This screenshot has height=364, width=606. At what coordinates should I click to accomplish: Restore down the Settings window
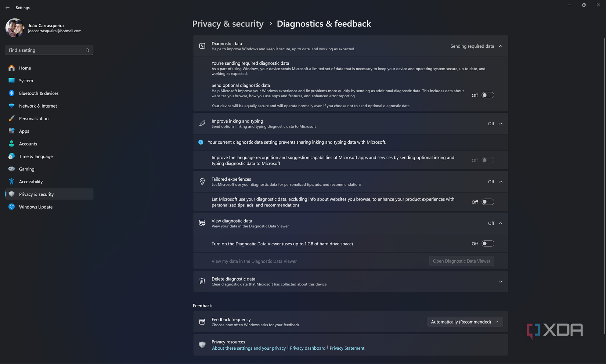tap(584, 5)
